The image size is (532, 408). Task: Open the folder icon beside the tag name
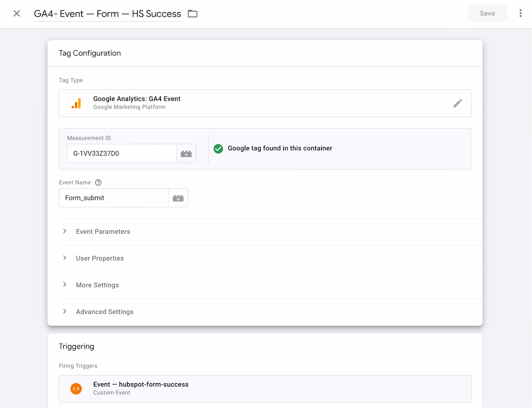click(x=193, y=14)
